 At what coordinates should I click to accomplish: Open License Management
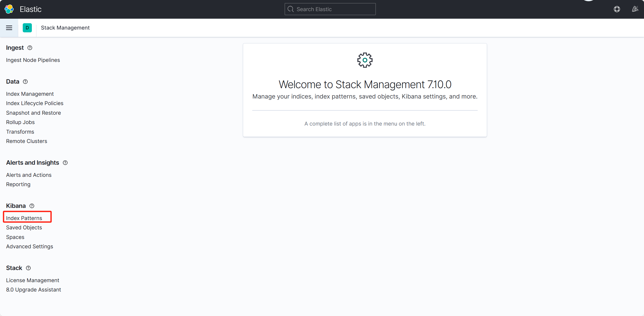[x=33, y=280]
